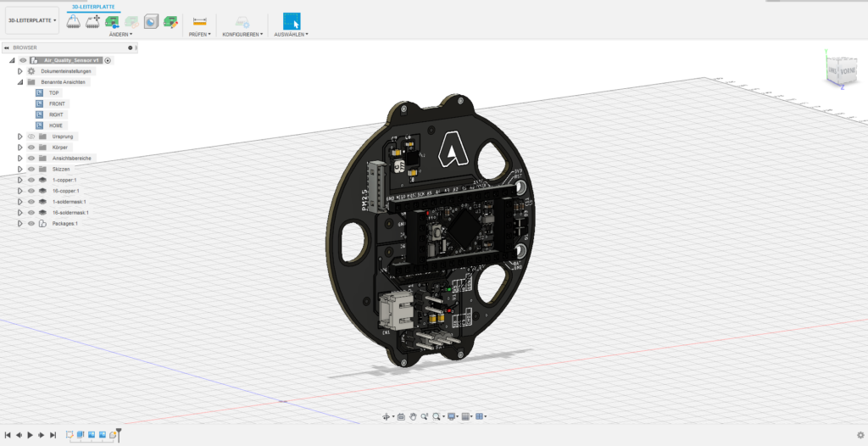This screenshot has width=868, height=446.
Task: Click the gear icon beside Dokumenteinstellungen
Action: click(x=31, y=71)
